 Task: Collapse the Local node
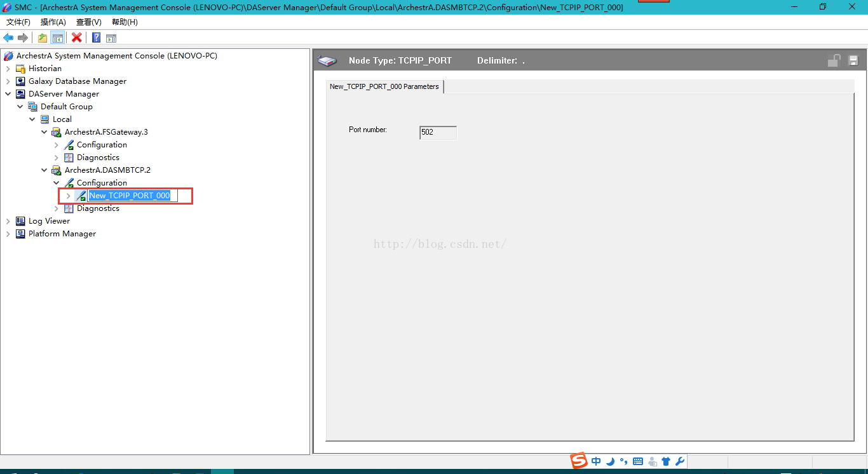[x=32, y=119]
